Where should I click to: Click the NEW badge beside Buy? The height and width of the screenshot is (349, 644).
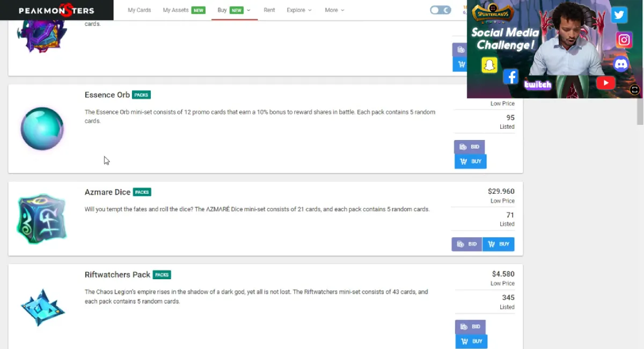point(236,10)
